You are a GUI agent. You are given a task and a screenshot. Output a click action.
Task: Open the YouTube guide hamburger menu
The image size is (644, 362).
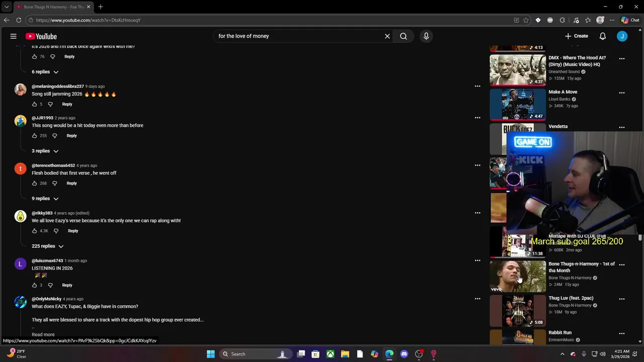(x=14, y=36)
